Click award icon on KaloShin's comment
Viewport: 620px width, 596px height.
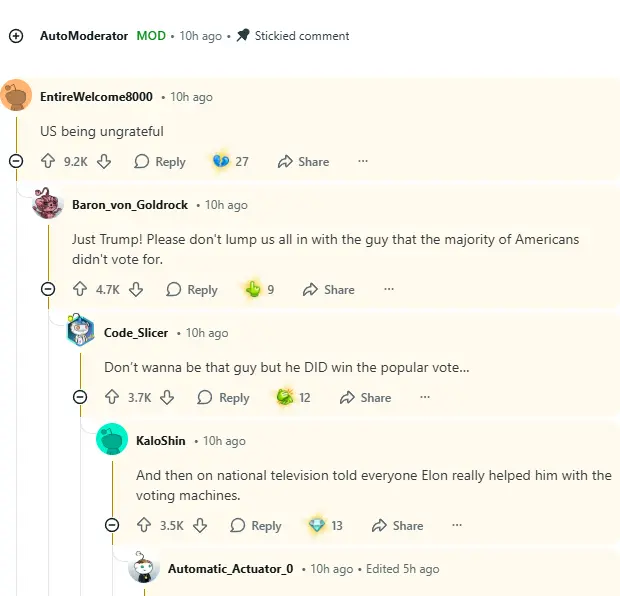[x=317, y=525]
